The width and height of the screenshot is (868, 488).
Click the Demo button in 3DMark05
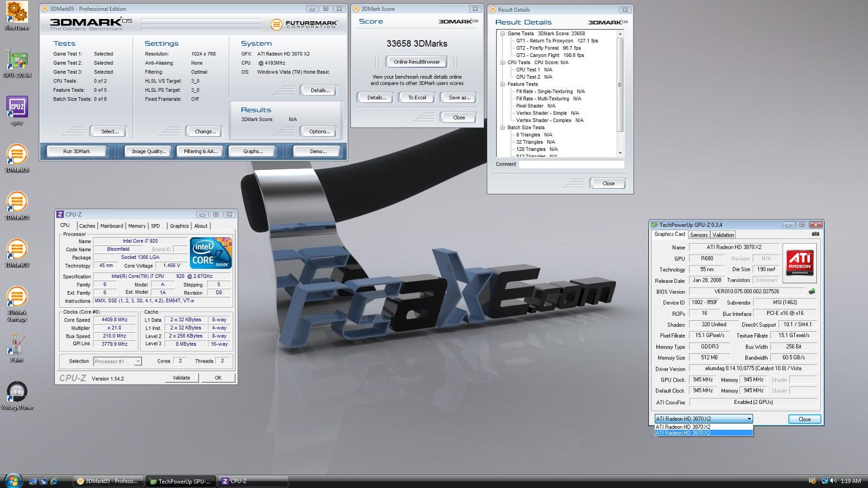click(318, 151)
